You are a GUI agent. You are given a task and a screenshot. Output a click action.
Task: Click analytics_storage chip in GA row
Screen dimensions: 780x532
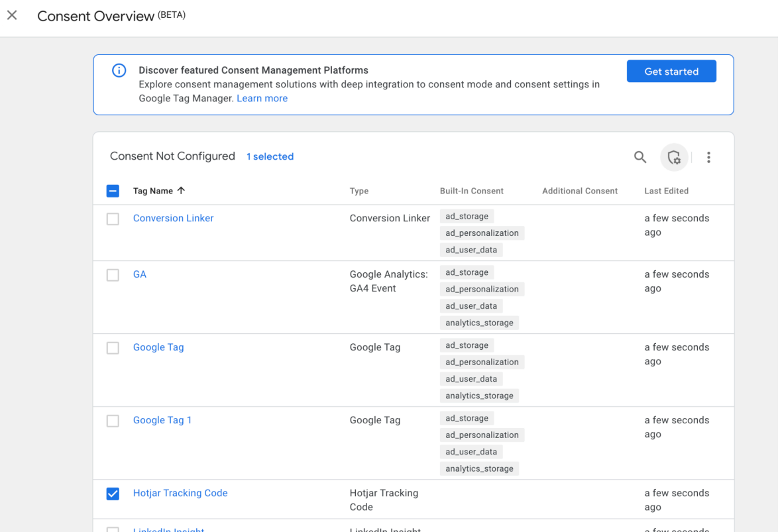click(x=479, y=323)
